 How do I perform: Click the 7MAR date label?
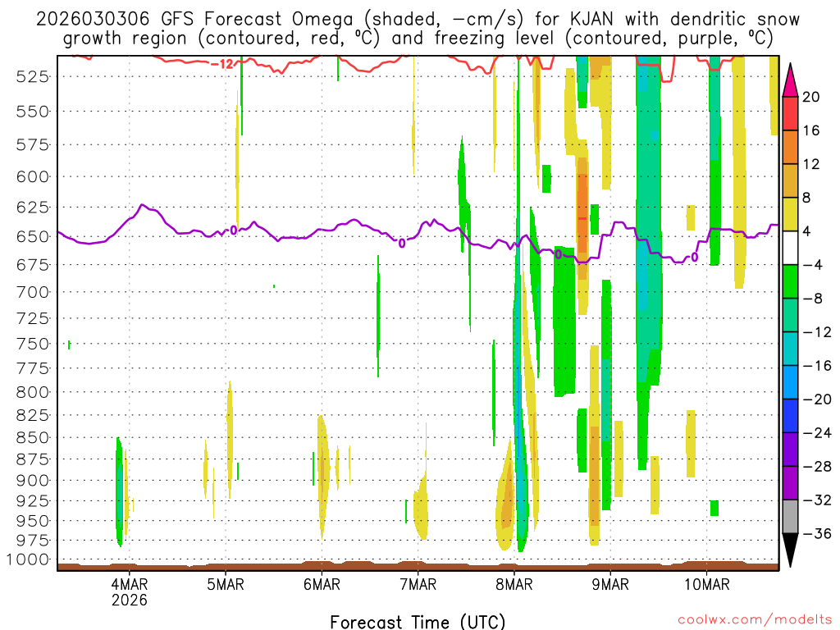[x=418, y=583]
